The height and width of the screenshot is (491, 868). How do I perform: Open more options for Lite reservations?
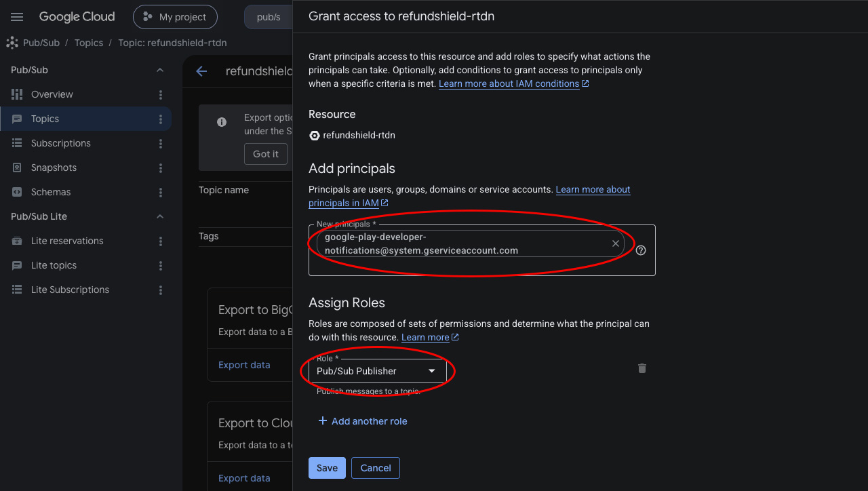161,241
